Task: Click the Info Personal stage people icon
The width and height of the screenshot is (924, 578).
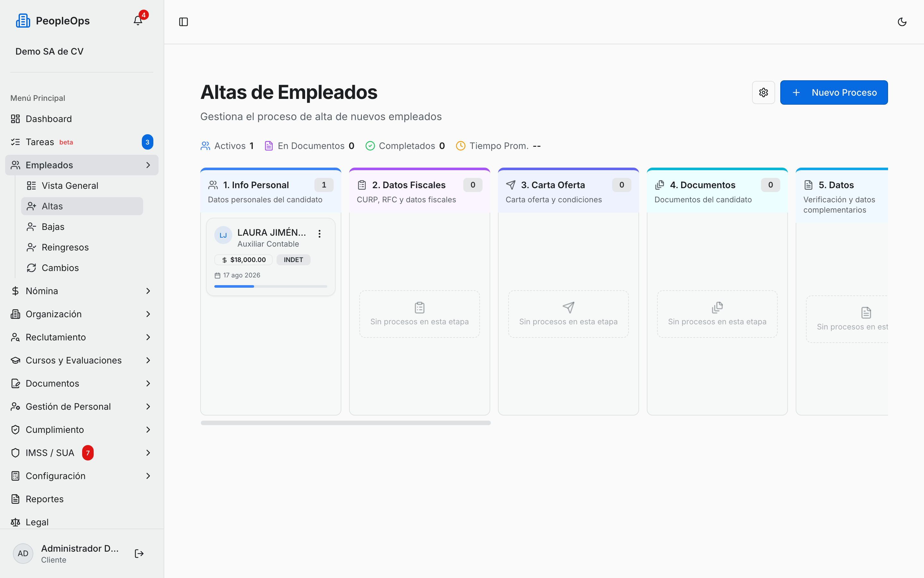Action: [213, 185]
